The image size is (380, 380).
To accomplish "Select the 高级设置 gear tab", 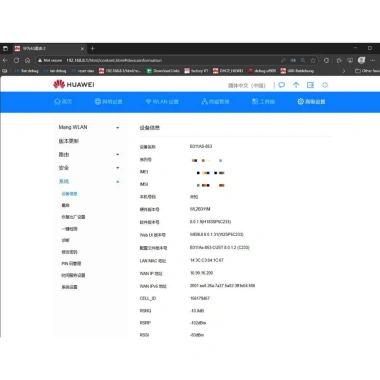I will click(x=311, y=101).
